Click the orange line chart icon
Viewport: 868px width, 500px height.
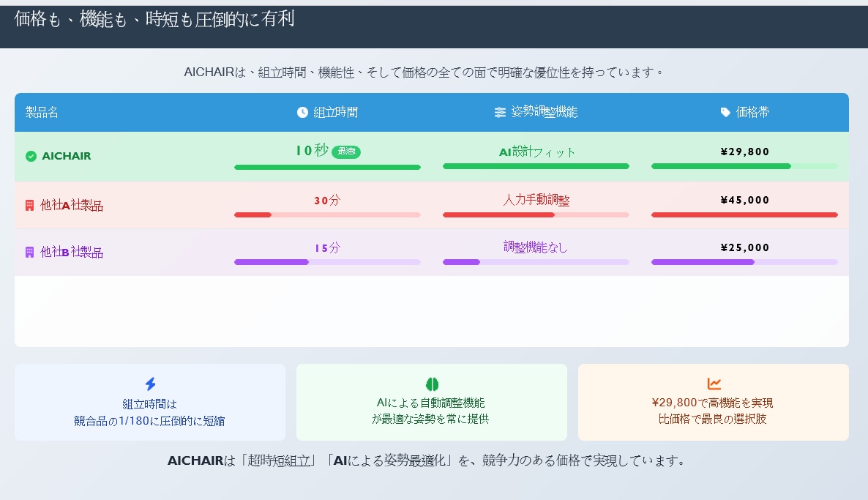714,383
